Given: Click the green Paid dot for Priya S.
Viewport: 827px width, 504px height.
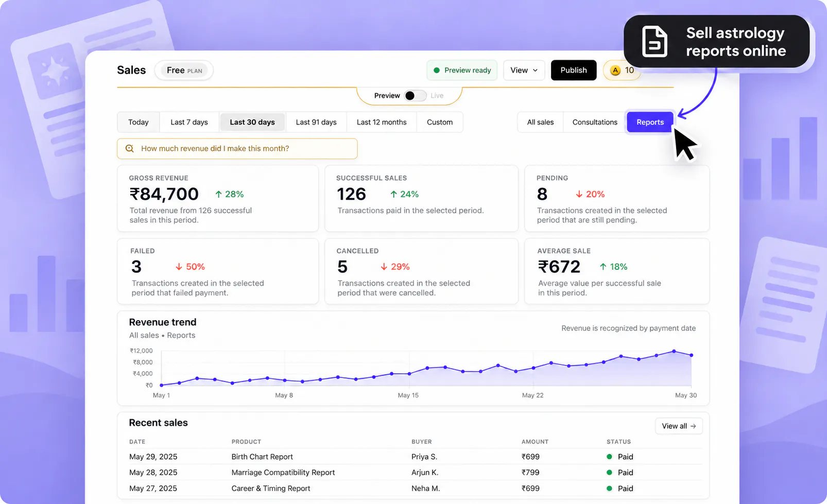Looking at the screenshot, I should point(609,457).
